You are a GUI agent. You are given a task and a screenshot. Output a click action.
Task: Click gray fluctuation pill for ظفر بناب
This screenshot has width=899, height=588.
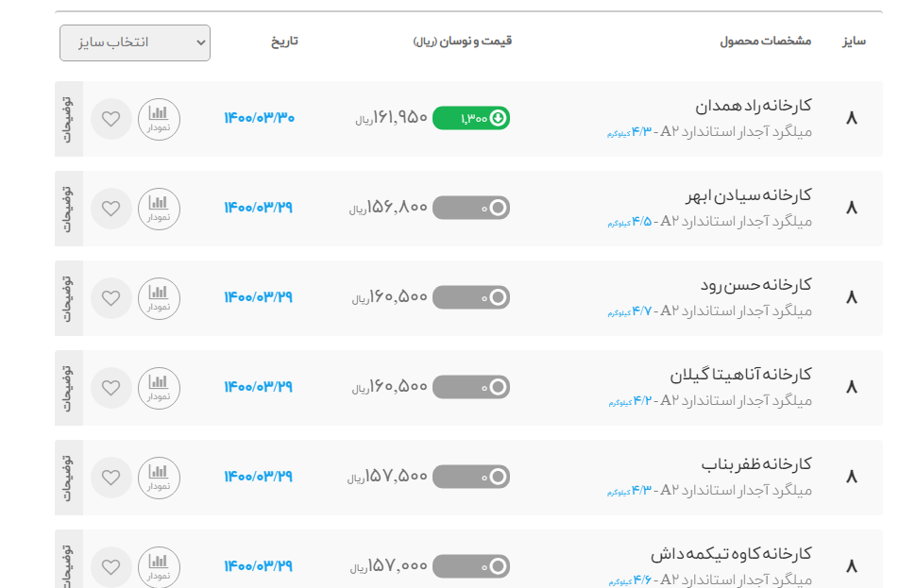tap(471, 478)
